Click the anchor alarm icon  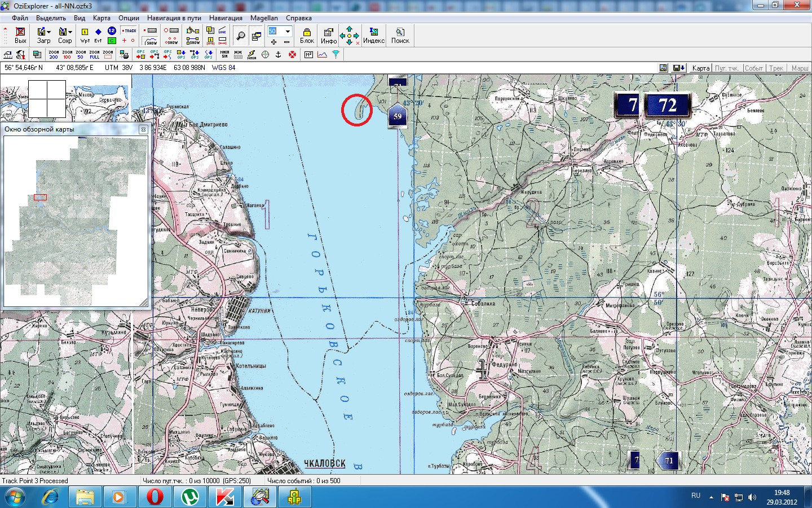click(278, 54)
